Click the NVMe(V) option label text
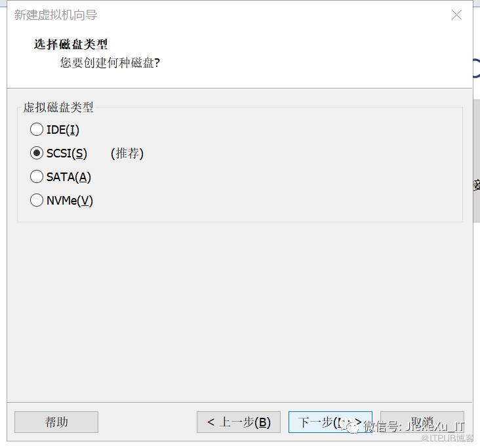 coord(70,200)
